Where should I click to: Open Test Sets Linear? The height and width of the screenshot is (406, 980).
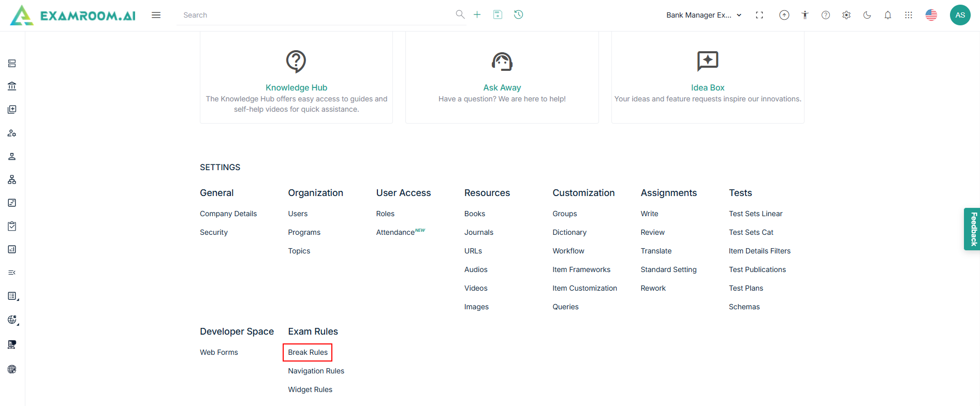756,214
